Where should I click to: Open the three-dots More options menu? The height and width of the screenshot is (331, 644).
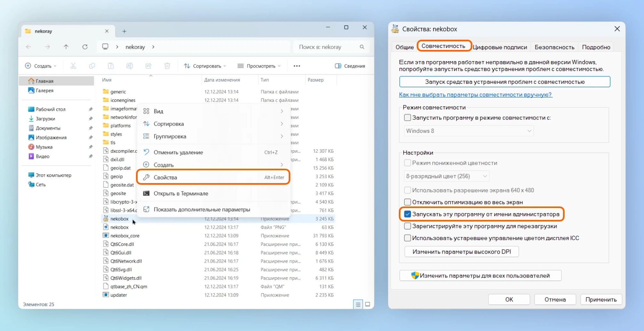point(297,66)
